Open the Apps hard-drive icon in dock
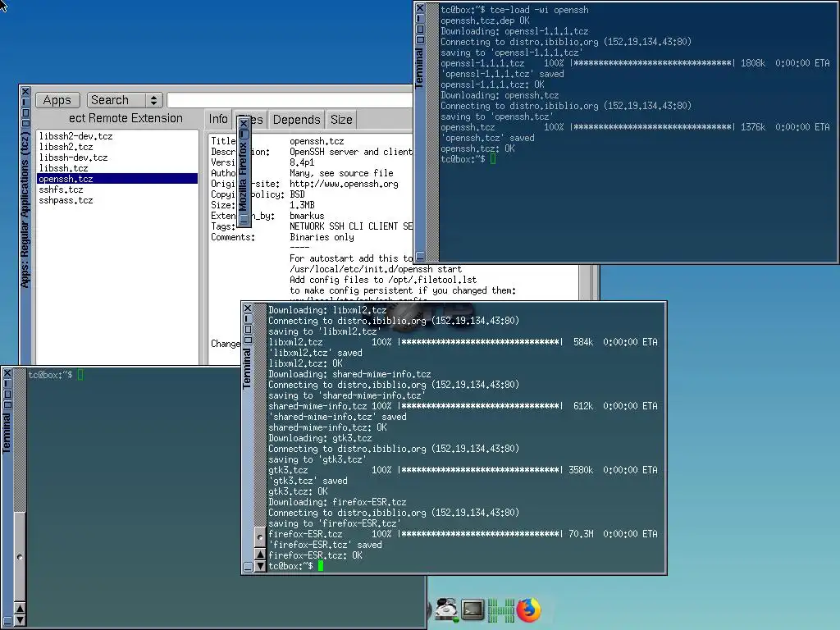The image size is (840, 630). point(446,609)
